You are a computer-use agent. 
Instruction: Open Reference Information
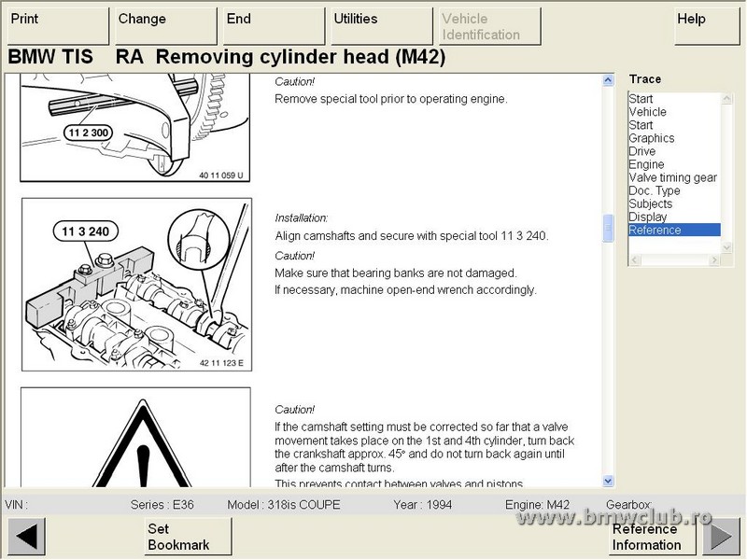(646, 537)
